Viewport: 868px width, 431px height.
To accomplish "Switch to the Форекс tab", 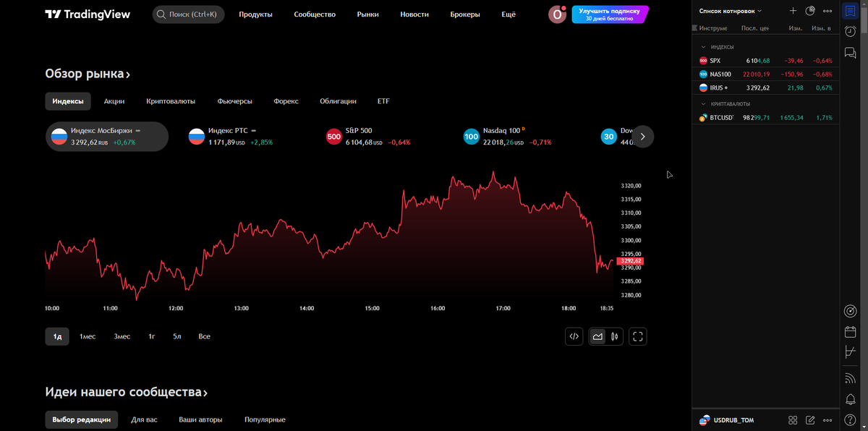I will (286, 101).
